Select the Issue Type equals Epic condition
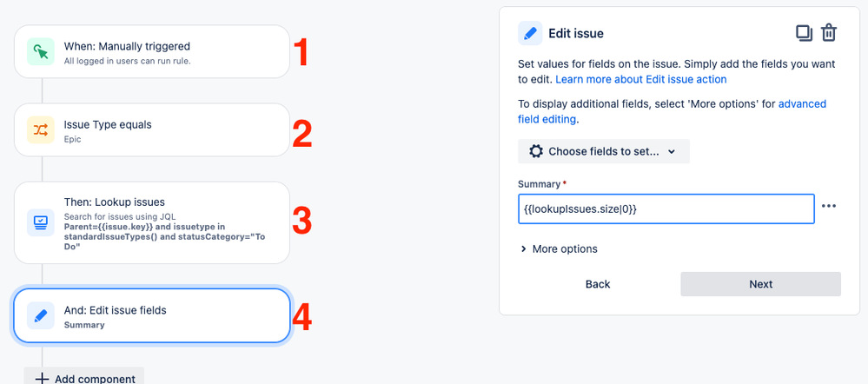The width and height of the screenshot is (868, 384). pos(152,130)
